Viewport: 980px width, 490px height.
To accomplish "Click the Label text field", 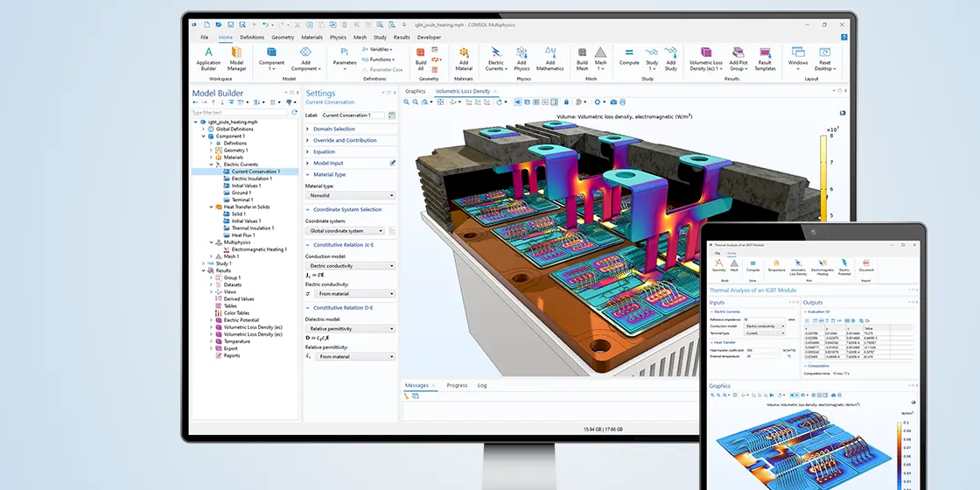I will point(353,115).
